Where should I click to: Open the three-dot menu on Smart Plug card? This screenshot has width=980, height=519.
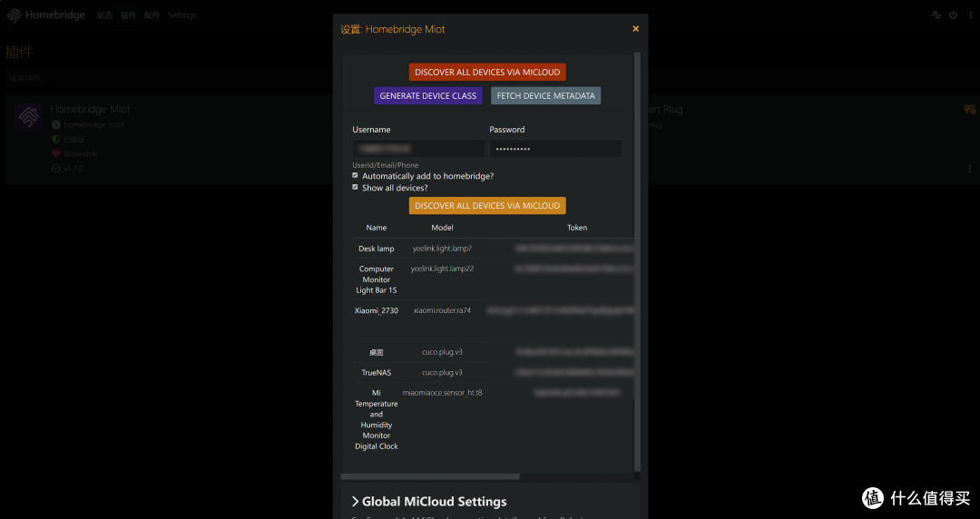tap(969, 169)
